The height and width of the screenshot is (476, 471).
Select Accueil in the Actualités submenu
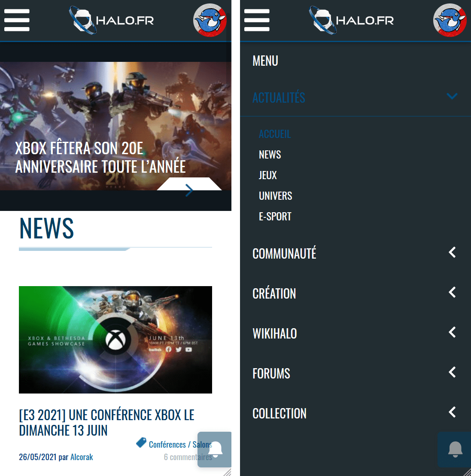coord(275,134)
